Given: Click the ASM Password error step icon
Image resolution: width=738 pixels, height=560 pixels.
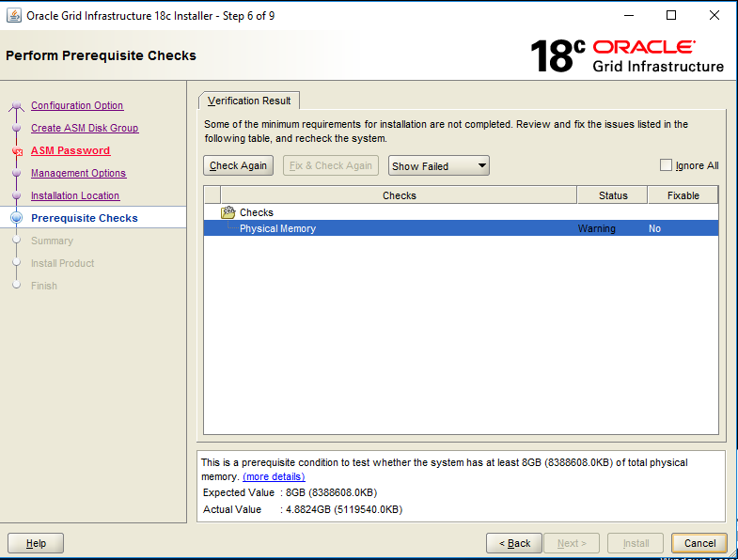Looking at the screenshot, I should pos(17,151).
